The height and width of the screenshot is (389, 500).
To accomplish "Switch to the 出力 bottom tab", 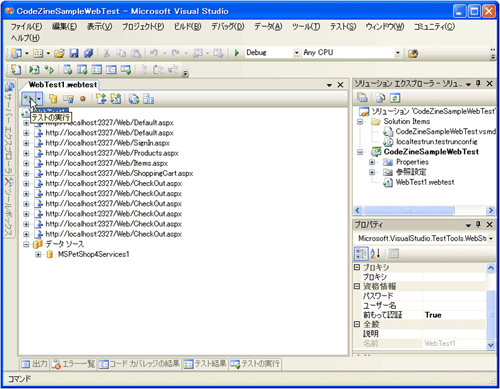I will [35, 364].
